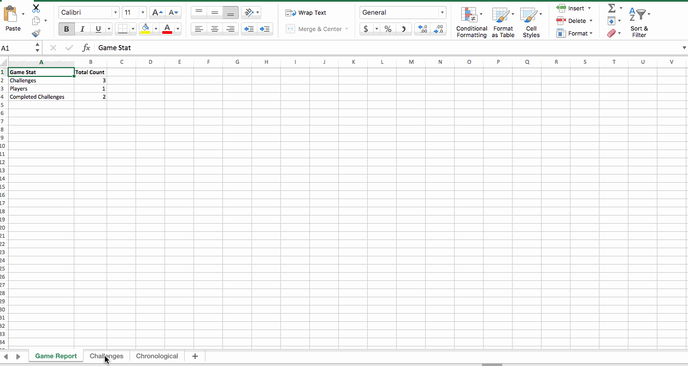
Task: Switch to the Challenges sheet tab
Action: click(x=106, y=356)
